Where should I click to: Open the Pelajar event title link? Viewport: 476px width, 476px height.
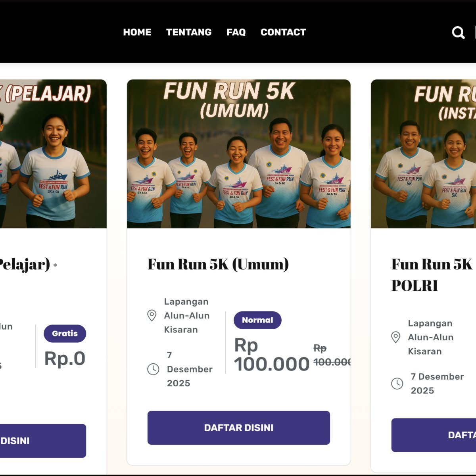pos(25,264)
